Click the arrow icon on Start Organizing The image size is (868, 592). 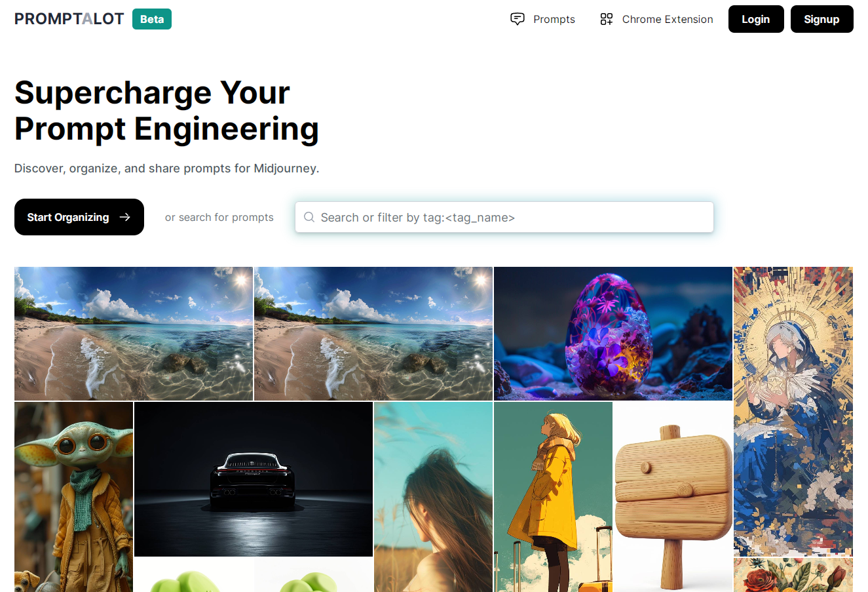point(125,217)
